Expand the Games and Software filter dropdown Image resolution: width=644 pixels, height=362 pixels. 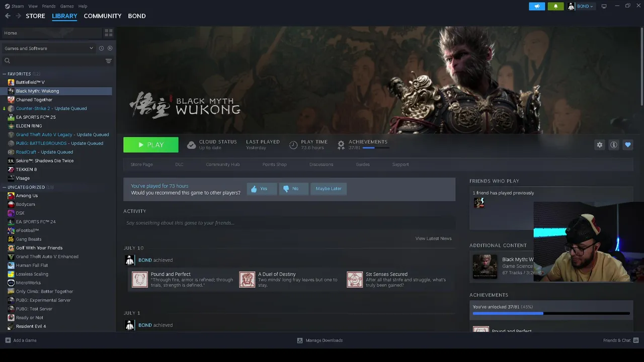pos(49,48)
